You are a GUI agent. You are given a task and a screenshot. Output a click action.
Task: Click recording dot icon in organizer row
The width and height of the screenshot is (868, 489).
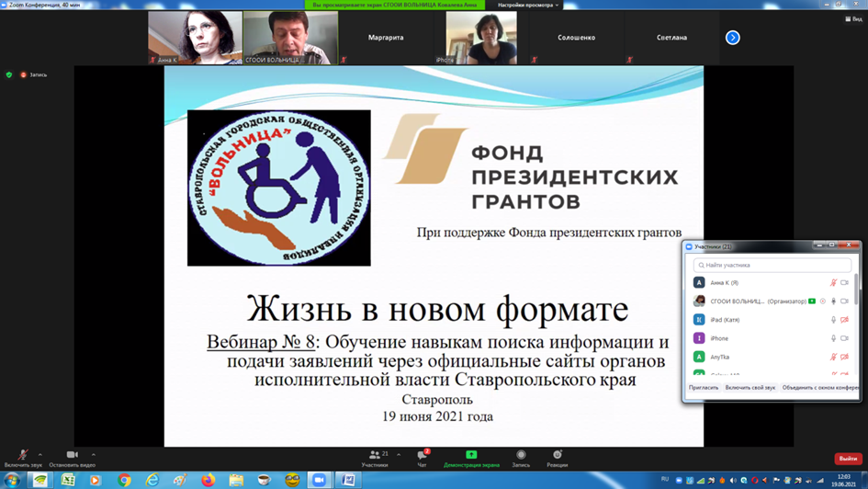click(823, 301)
